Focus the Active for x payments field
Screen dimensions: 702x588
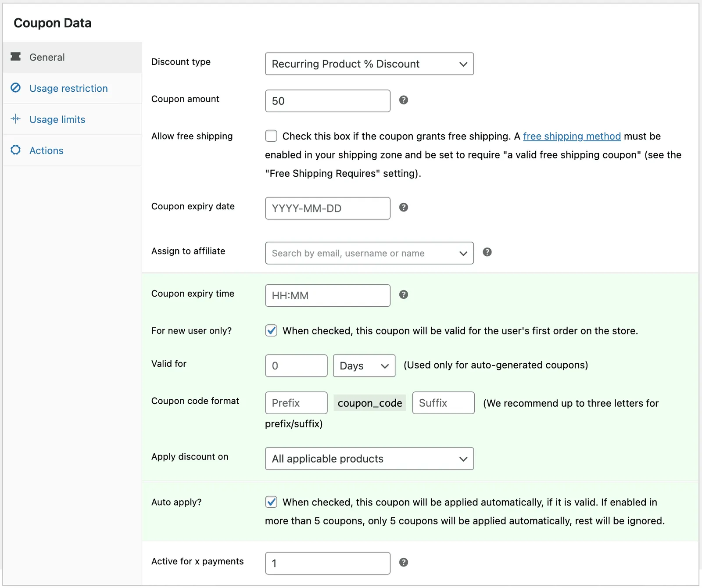328,563
